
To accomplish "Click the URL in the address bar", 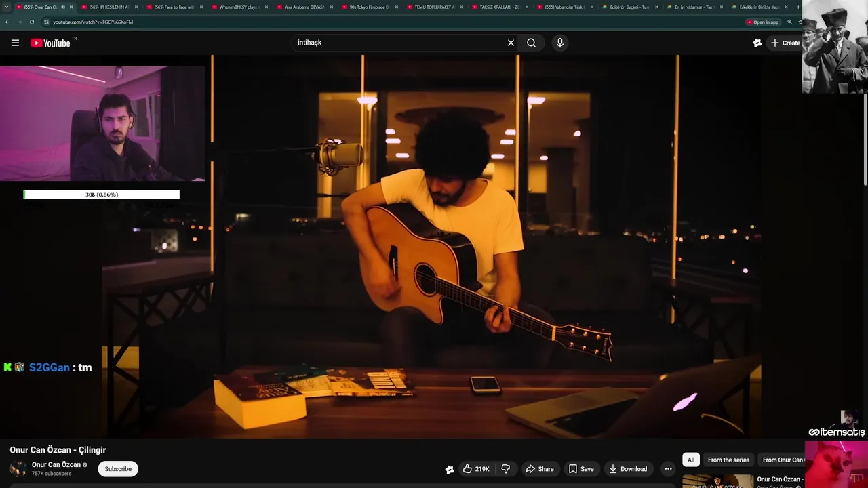I will 93,22.
